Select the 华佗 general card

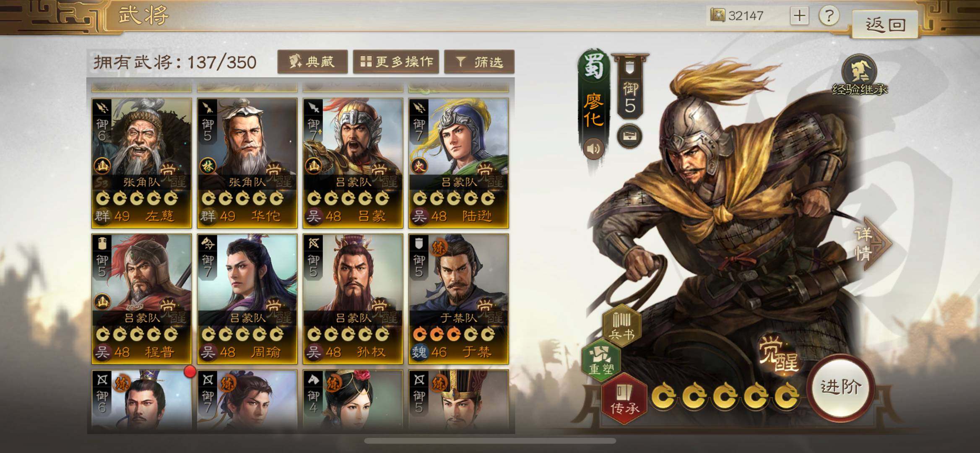[x=247, y=163]
